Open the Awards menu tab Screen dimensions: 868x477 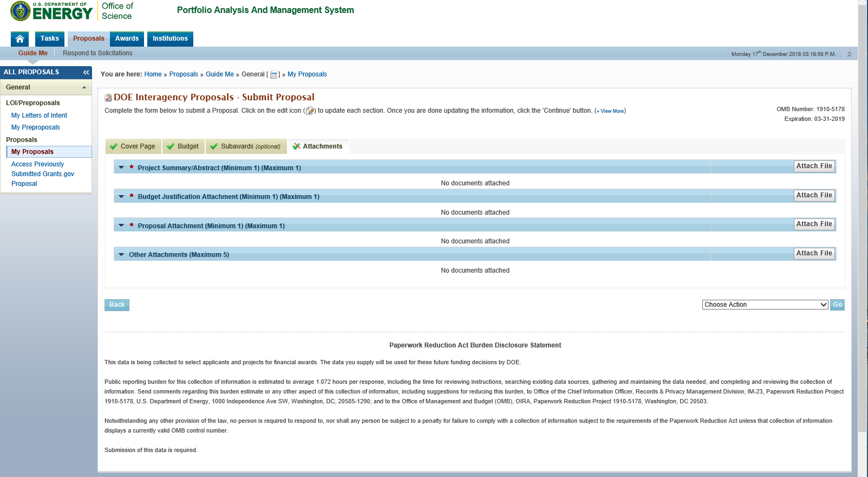127,39
